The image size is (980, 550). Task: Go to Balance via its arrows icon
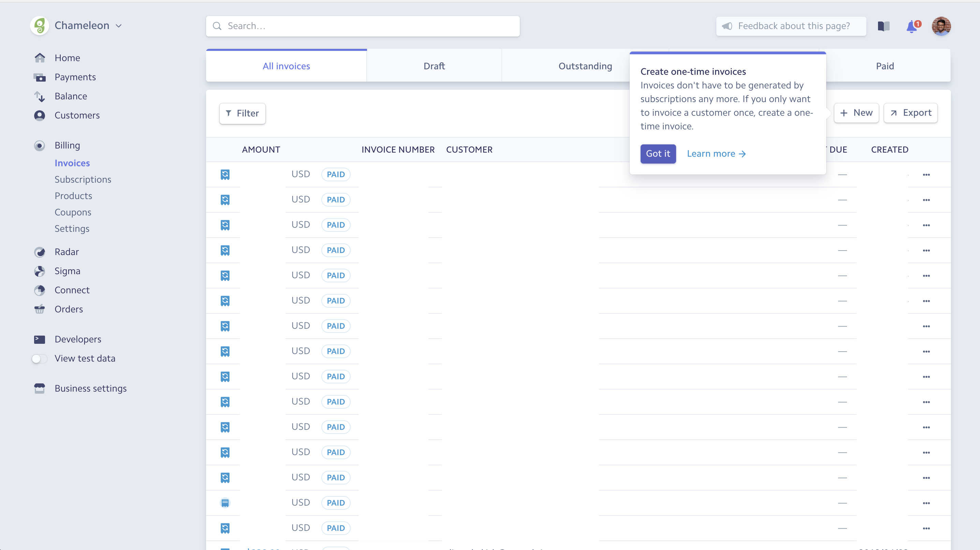click(40, 96)
